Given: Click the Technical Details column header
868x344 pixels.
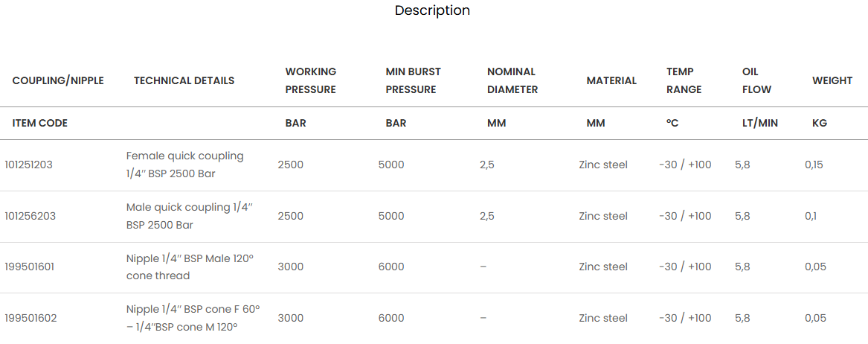Looking at the screenshot, I should [184, 80].
